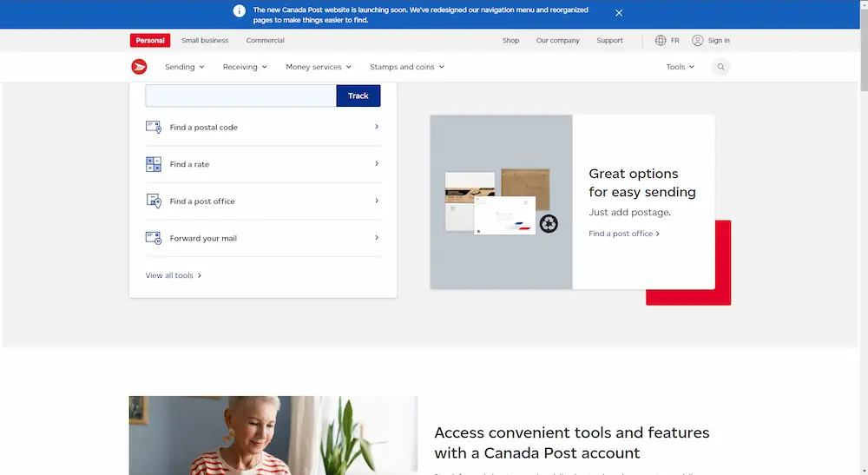Click 'Access convenient tools and features' heading

click(x=571, y=442)
